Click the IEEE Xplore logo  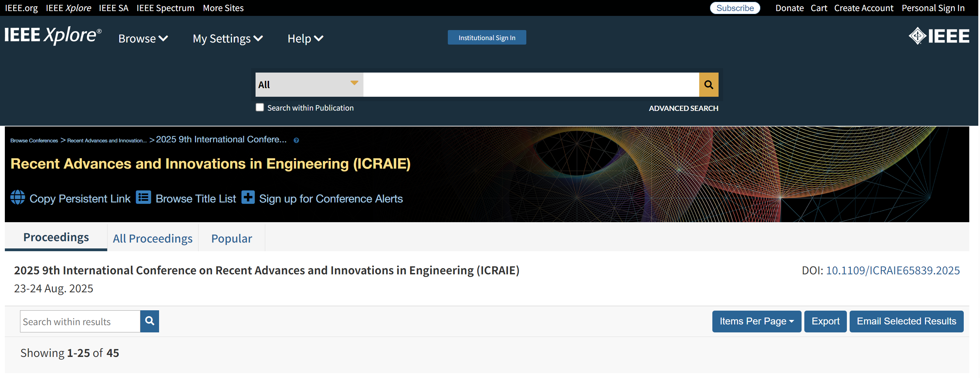(x=53, y=35)
